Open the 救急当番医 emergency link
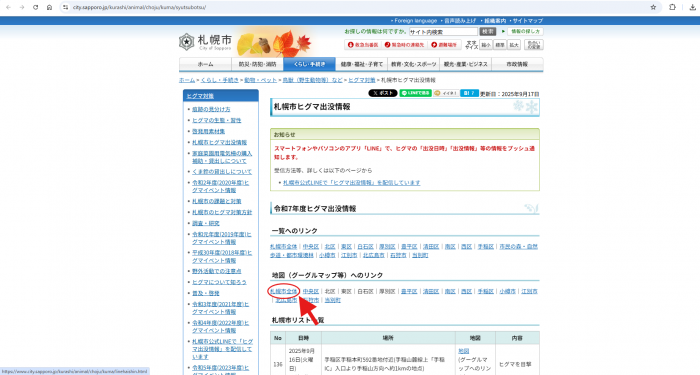Viewport: 700px width, 375px height. (x=363, y=45)
